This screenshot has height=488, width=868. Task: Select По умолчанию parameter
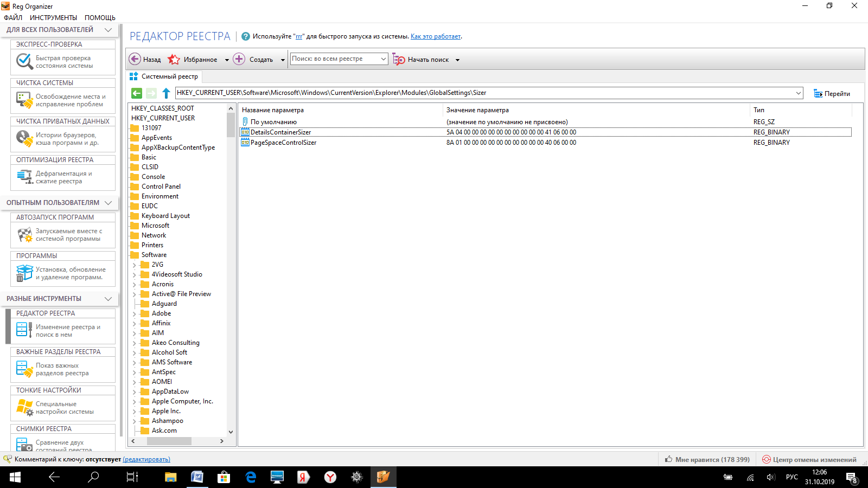[x=273, y=122]
